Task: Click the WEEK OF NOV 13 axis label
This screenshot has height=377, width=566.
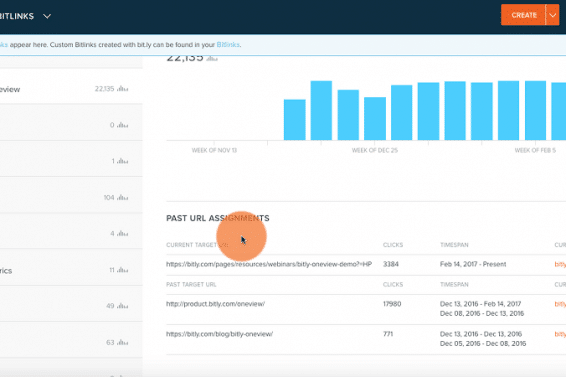Action: 214,150
